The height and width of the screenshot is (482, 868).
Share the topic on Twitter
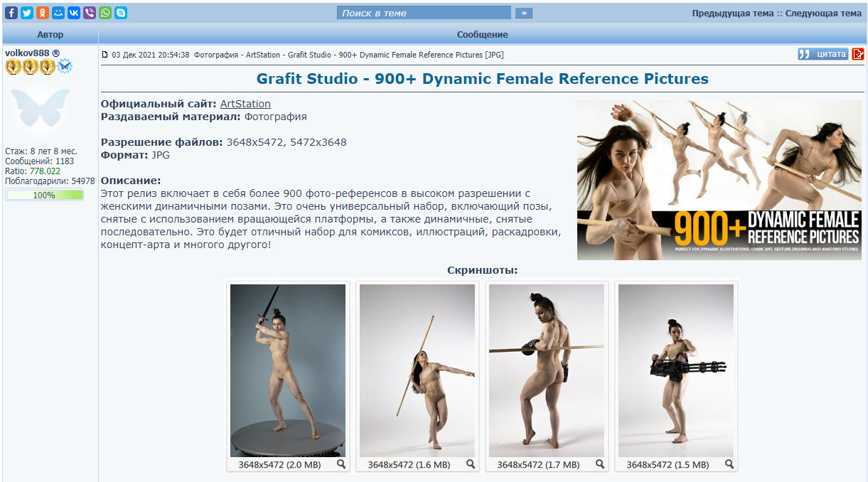point(27,13)
